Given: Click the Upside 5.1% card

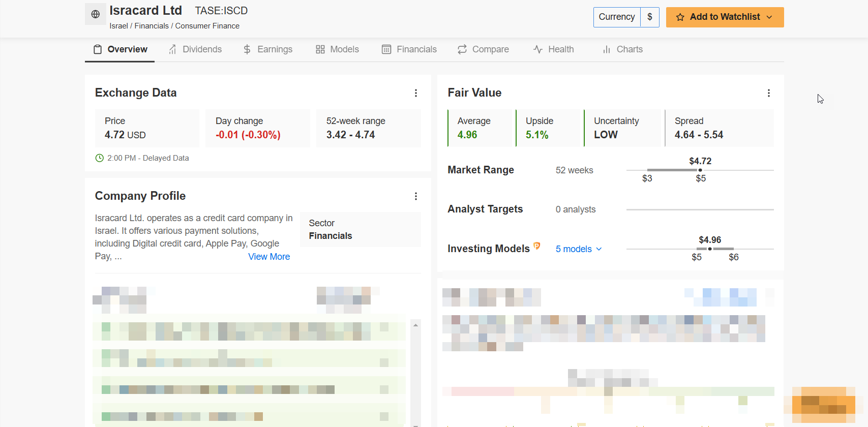Looking at the screenshot, I should pyautogui.click(x=548, y=128).
